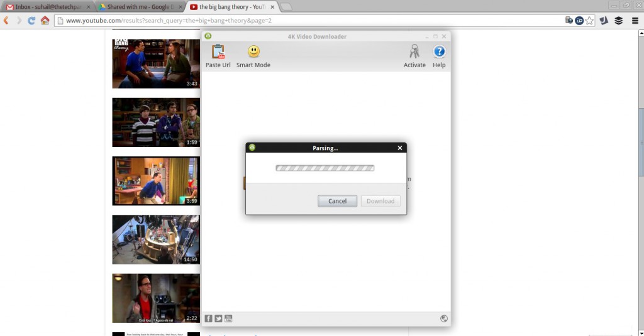The height and width of the screenshot is (336, 644).
Task: Open the video thumbnail with duration 14:50
Action: [156, 239]
